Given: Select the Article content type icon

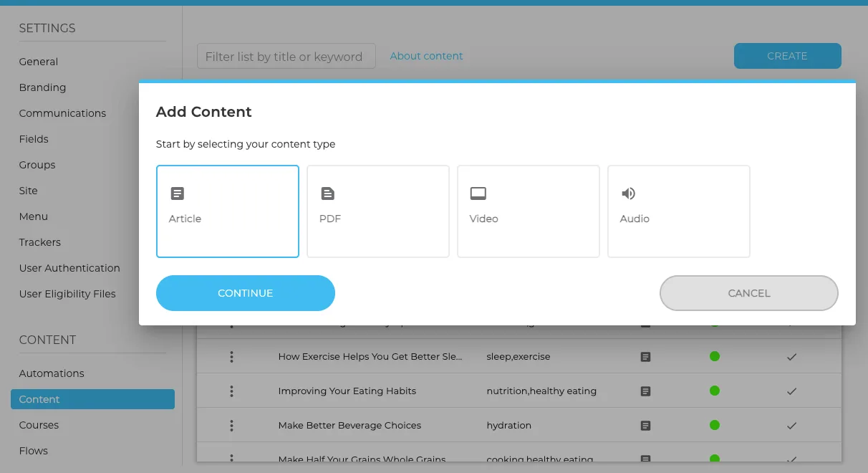Looking at the screenshot, I should 177,193.
